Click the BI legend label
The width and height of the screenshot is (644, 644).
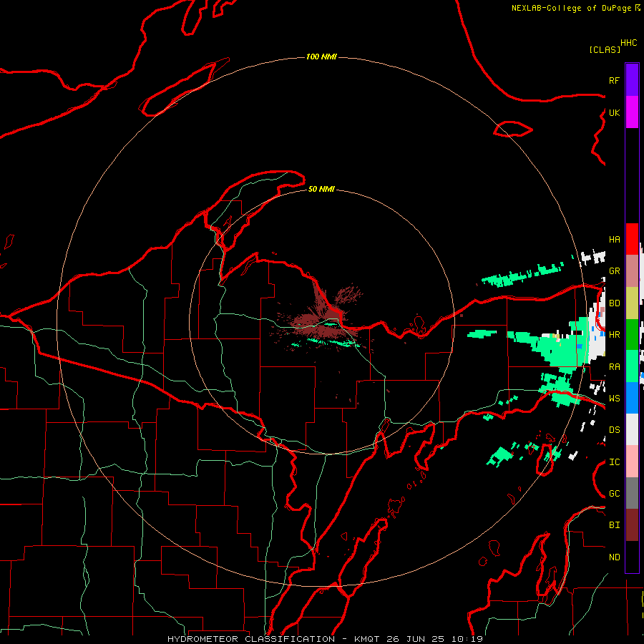614,525
